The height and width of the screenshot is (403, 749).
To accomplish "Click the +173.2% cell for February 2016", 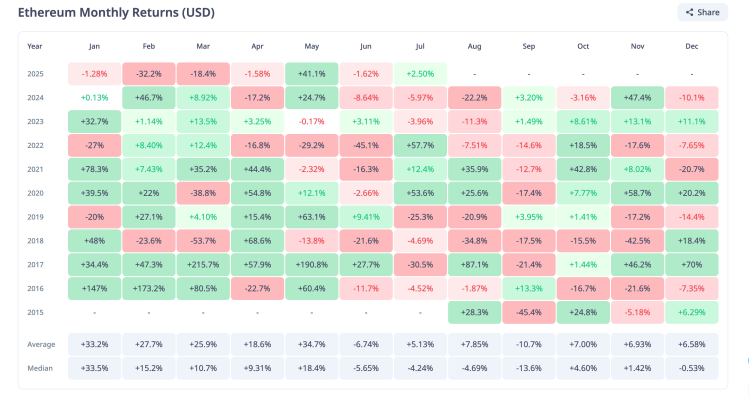I will (148, 287).
